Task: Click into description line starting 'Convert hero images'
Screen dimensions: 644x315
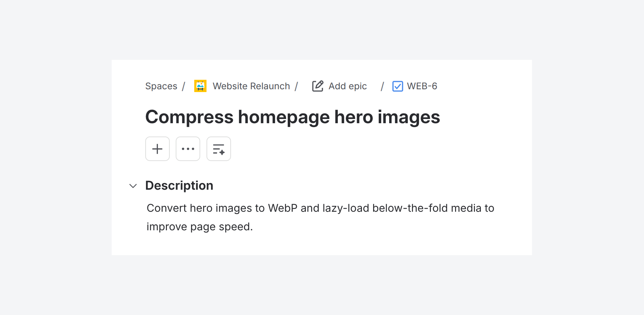Action: 320,208
